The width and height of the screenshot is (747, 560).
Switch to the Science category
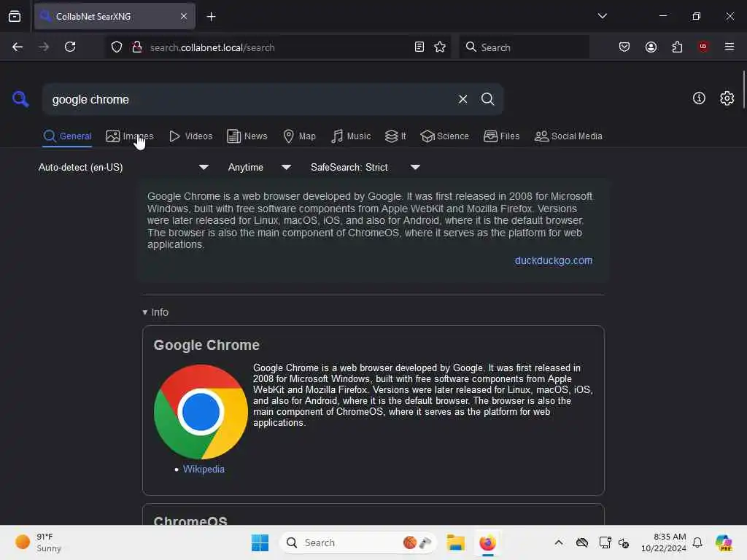point(444,136)
